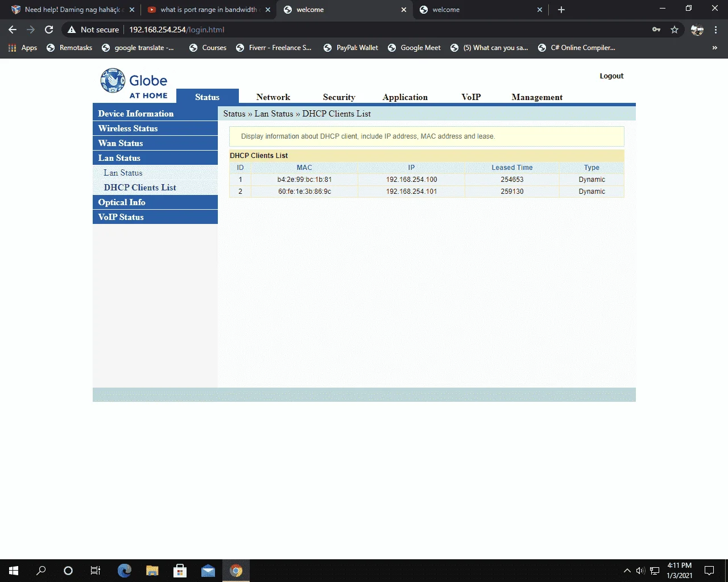Close the 'what is port range' tab

268,10
